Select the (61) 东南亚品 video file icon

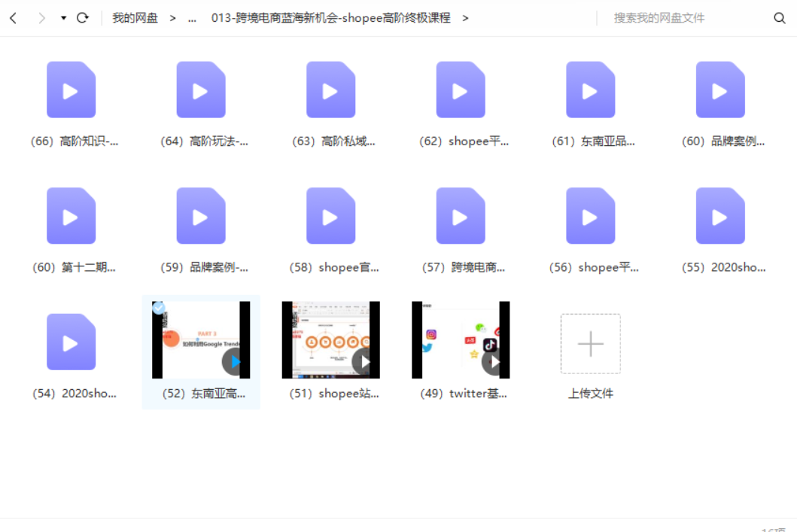point(591,90)
